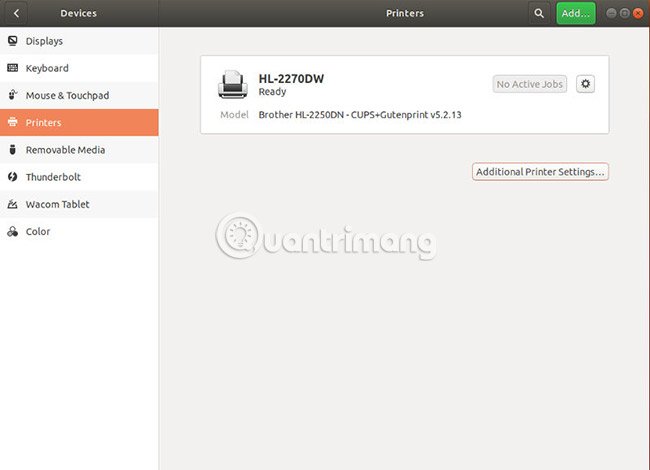This screenshot has width=650, height=470.
Task: Switch to Removable Media settings
Action: [x=79, y=150]
